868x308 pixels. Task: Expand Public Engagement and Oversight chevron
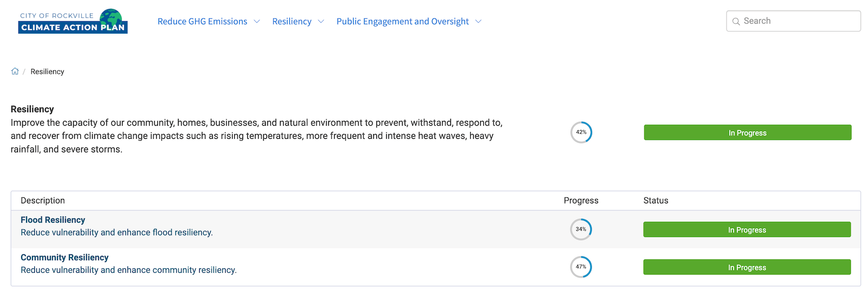tap(478, 21)
